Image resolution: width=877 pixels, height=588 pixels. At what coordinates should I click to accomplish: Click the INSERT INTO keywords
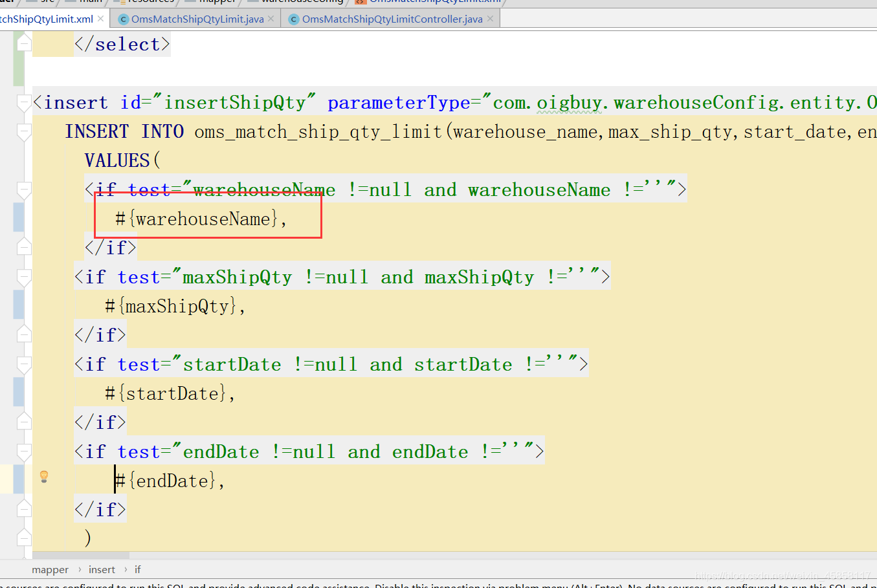pos(124,131)
